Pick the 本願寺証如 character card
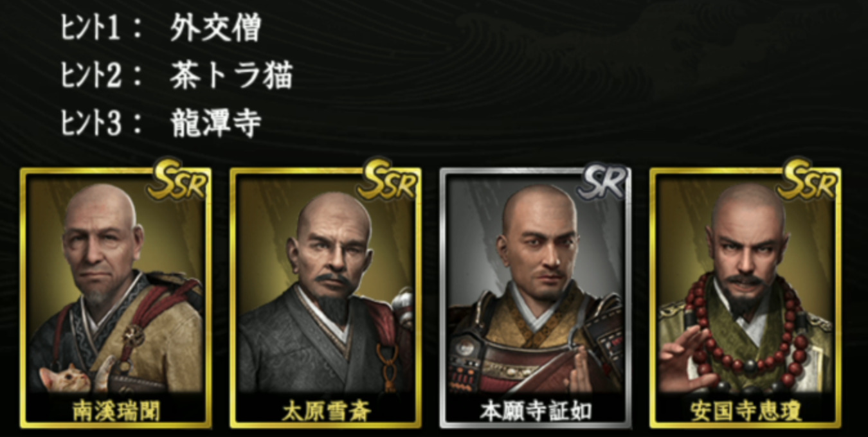This screenshot has width=868, height=437. 536,298
